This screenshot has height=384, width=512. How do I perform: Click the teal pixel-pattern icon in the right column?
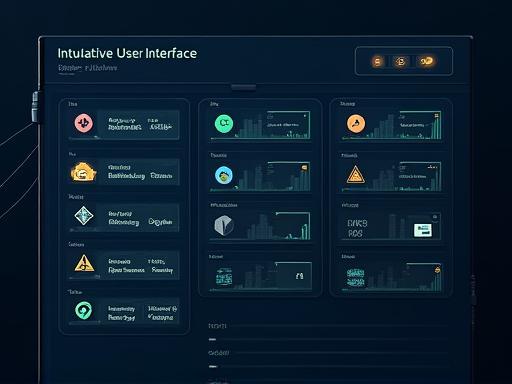[x=355, y=278]
